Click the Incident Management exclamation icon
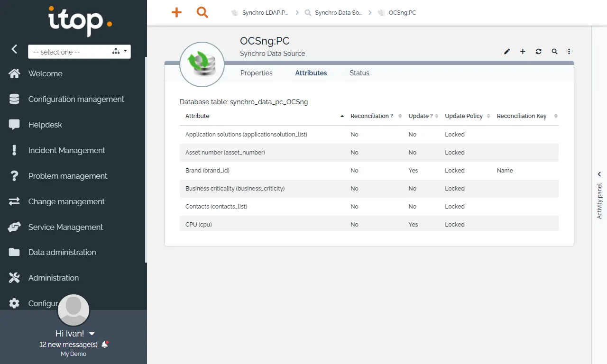This screenshot has width=607, height=364. tap(14, 150)
